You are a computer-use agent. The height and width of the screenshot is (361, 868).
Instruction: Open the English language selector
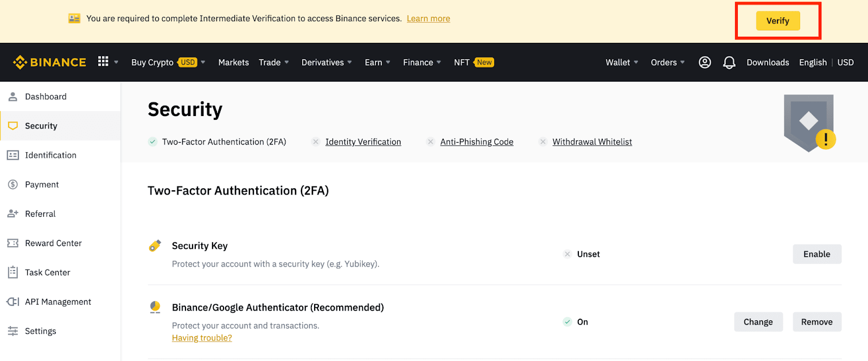[x=813, y=62]
